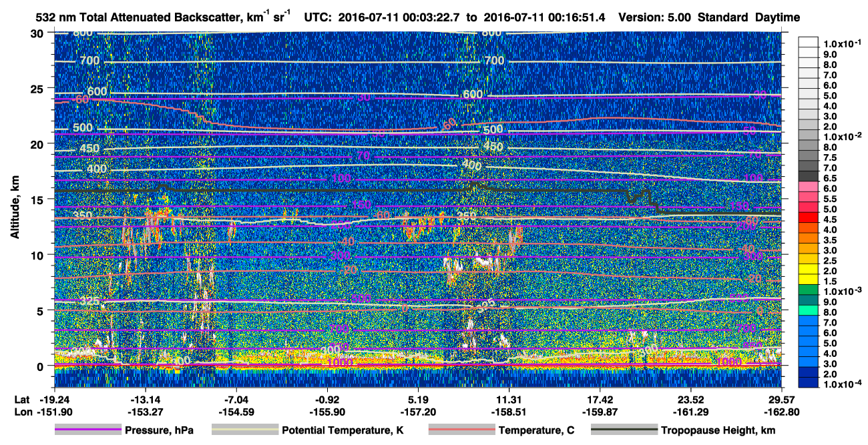The height and width of the screenshot is (445, 868).
Task: Click latitude value "23.52"
Action: click(691, 399)
